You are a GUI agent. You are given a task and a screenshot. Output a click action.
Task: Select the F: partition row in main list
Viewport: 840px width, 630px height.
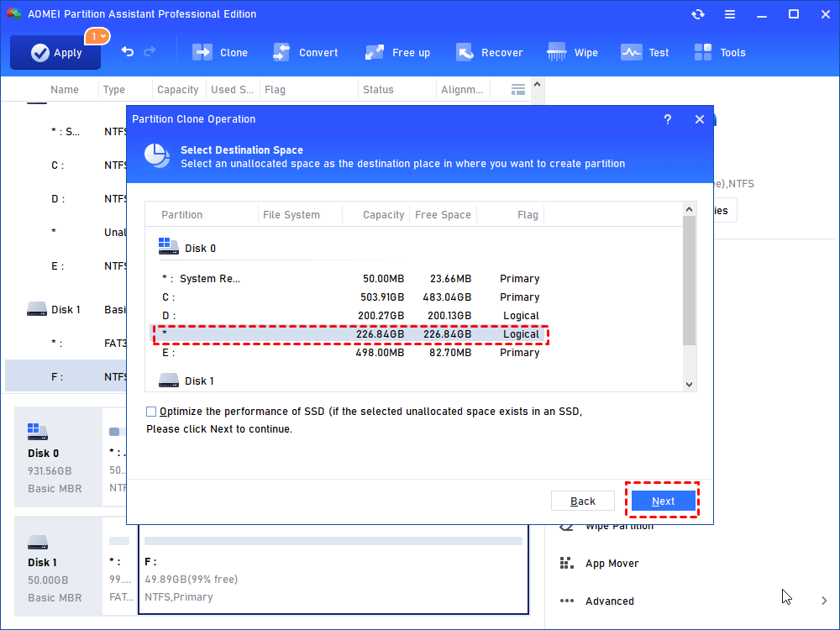click(x=66, y=376)
